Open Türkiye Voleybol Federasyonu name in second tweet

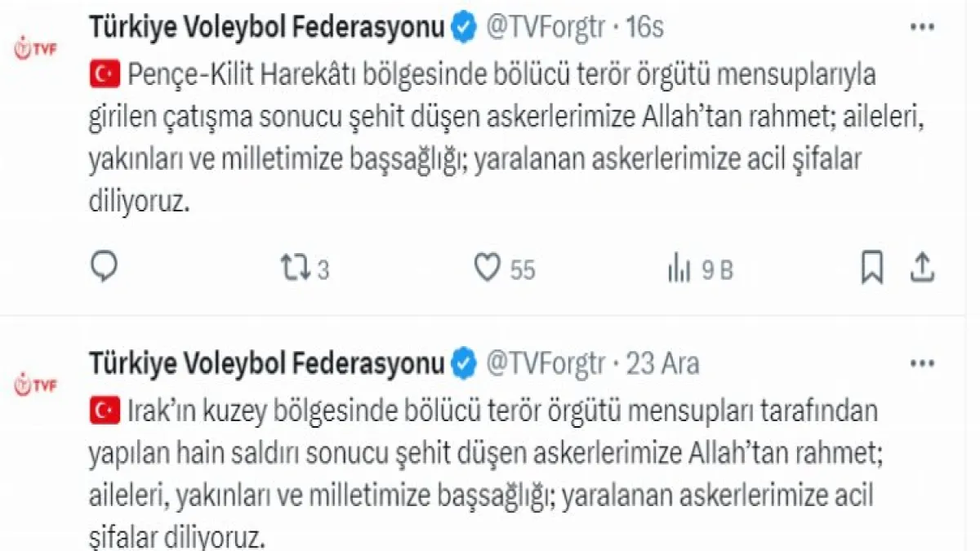(x=266, y=363)
